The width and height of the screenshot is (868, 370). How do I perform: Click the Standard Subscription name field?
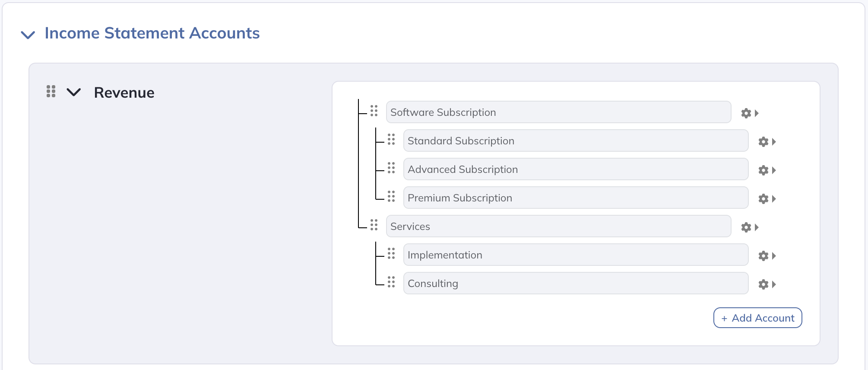point(575,141)
